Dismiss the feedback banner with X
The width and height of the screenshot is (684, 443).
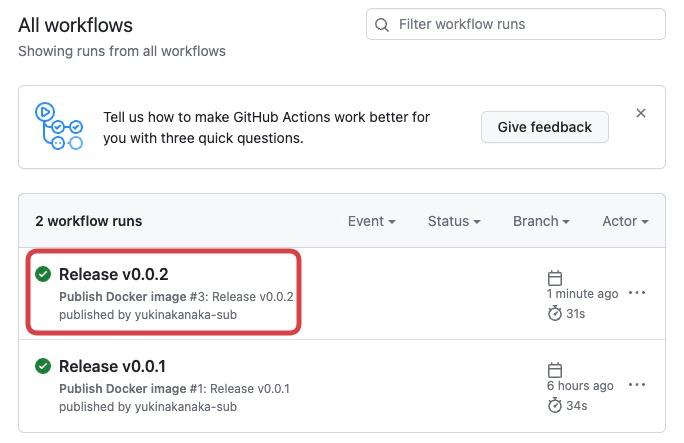[641, 113]
